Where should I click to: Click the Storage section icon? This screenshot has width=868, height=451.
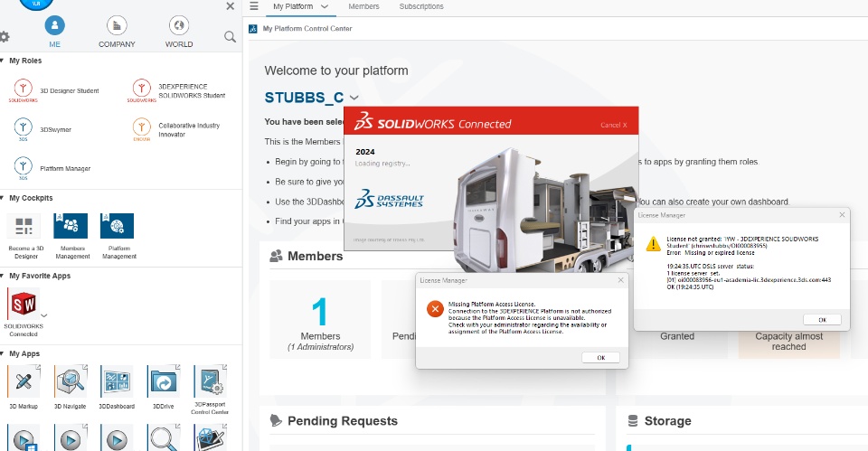tap(633, 421)
